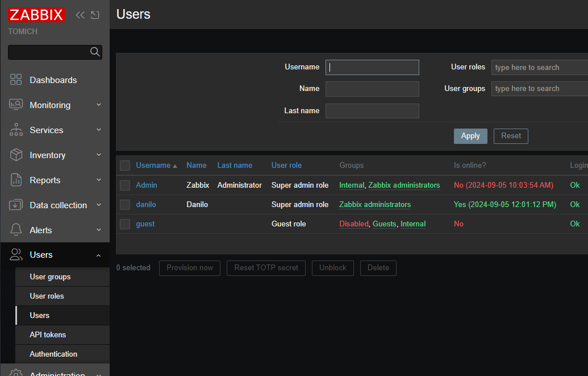Click the Users people icon
The height and width of the screenshot is (376, 588).
[16, 255]
